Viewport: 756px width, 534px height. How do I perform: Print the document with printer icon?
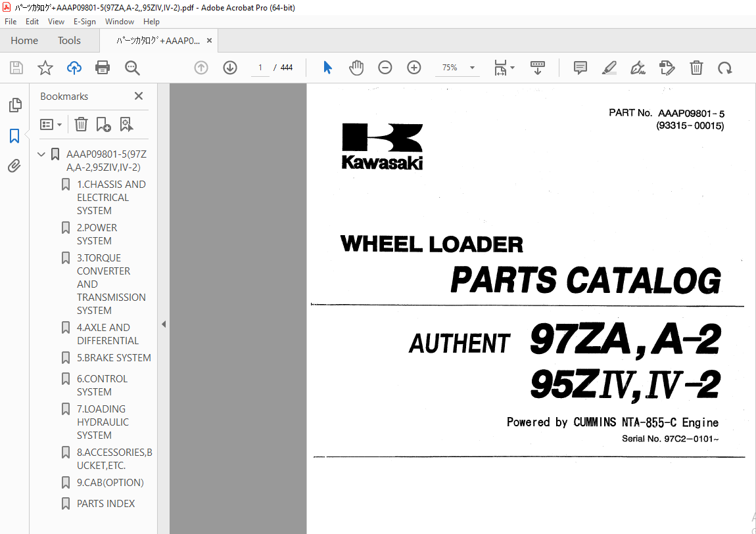[x=103, y=68]
